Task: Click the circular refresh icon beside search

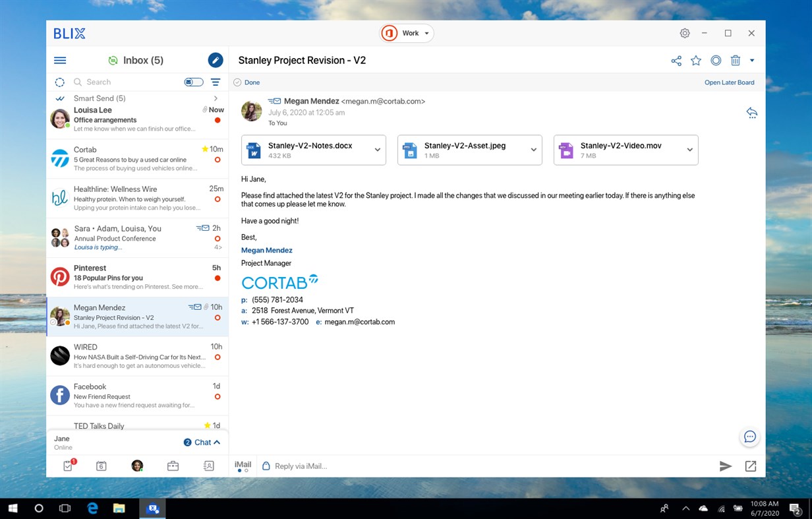Action: tap(59, 82)
